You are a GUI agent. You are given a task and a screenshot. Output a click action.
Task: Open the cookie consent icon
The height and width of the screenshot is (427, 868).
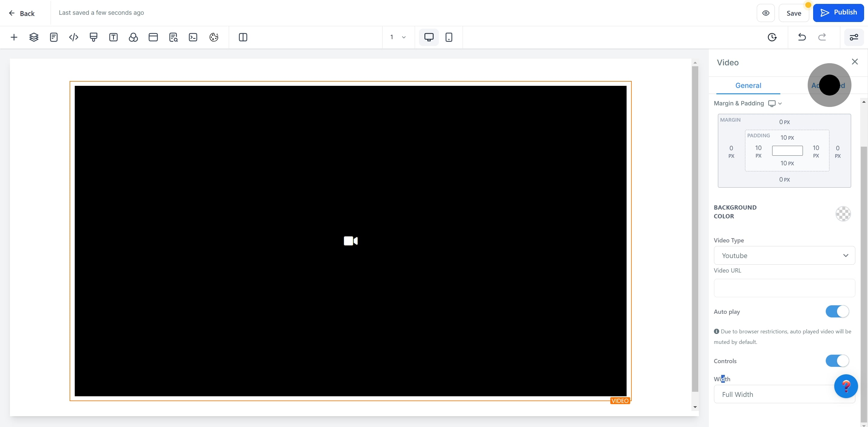tap(214, 37)
